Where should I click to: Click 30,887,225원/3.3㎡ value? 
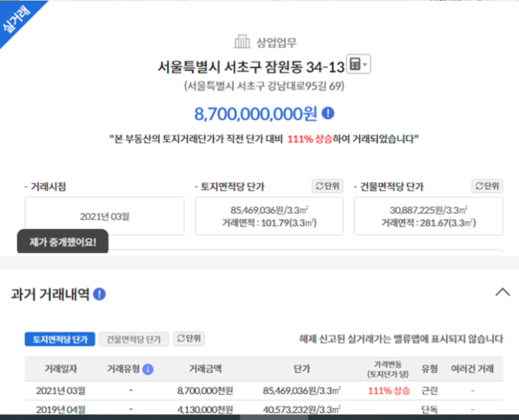(x=429, y=210)
